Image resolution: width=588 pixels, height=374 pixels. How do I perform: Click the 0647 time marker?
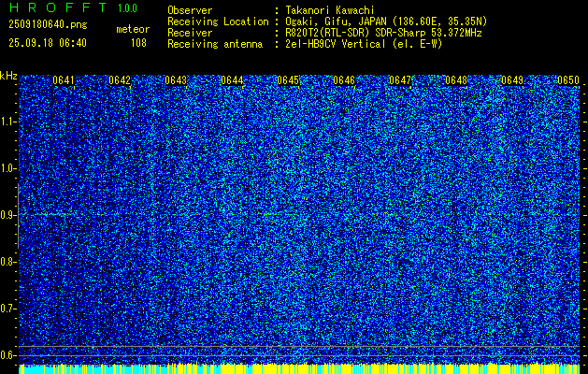click(x=400, y=80)
